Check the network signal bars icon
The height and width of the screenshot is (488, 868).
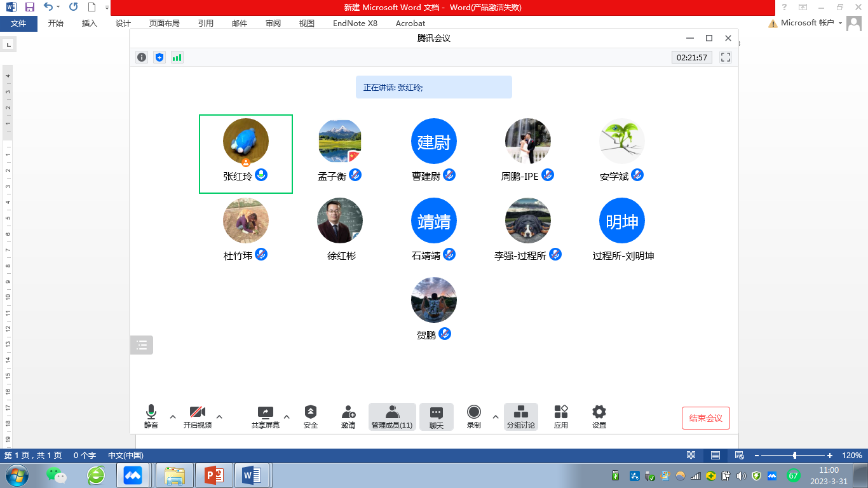177,57
